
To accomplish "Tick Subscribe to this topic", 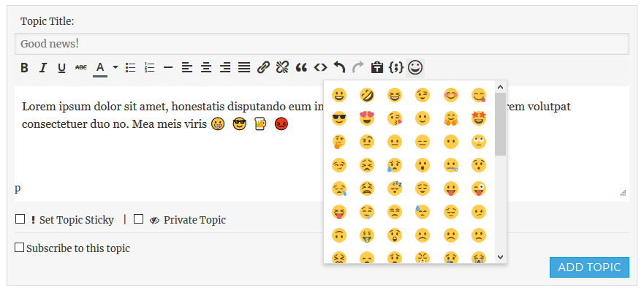I will 20,248.
